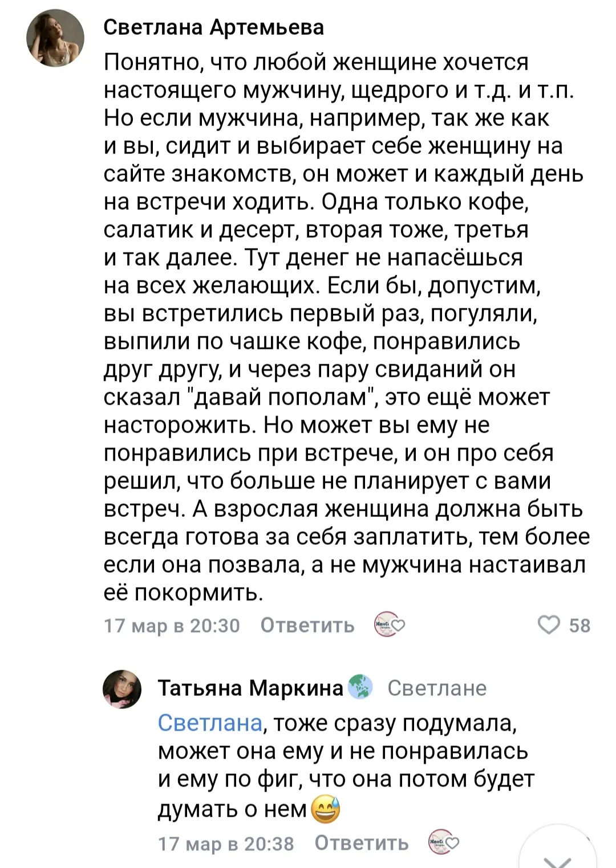Click the globe status icon beside Татьяна Маркина
Image resolution: width=616 pixels, height=868 pixels.
[360, 687]
